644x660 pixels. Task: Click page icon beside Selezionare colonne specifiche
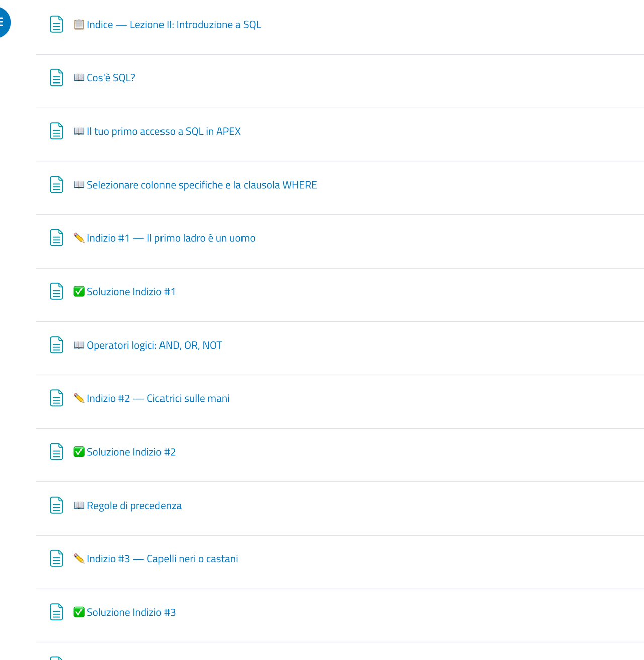pos(57,185)
